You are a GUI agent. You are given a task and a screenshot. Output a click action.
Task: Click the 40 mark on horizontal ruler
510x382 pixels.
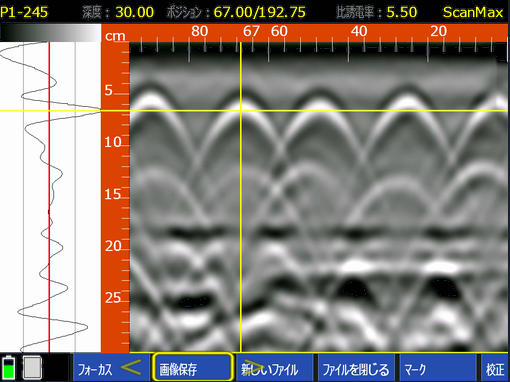pyautogui.click(x=359, y=31)
